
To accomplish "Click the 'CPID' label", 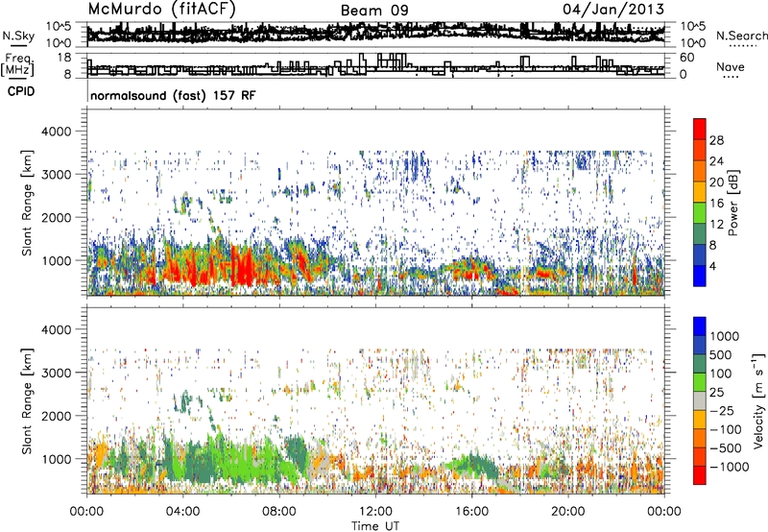I will coord(21,91).
